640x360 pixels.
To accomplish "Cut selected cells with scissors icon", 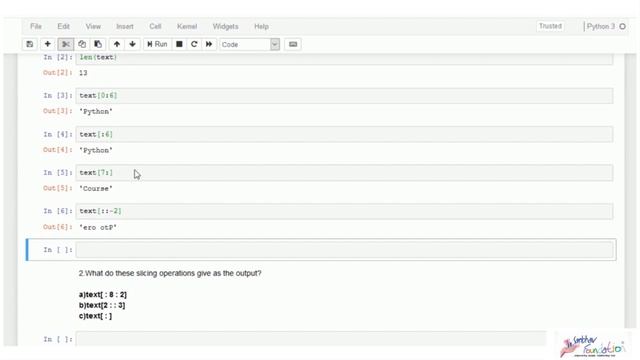I will (x=66, y=44).
